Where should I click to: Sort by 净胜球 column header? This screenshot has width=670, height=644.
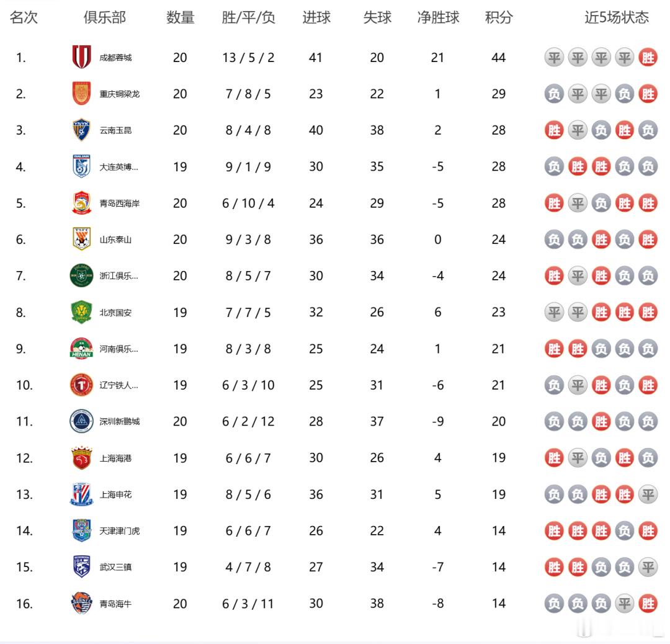(x=438, y=17)
